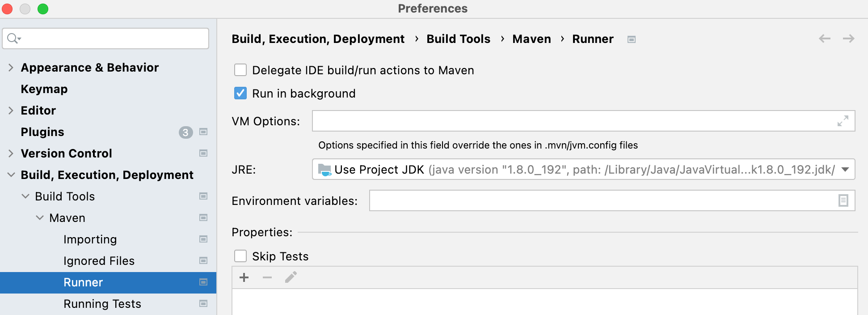Image resolution: width=868 pixels, height=315 pixels.
Task: Click the forward navigation arrow
Action: tap(848, 39)
